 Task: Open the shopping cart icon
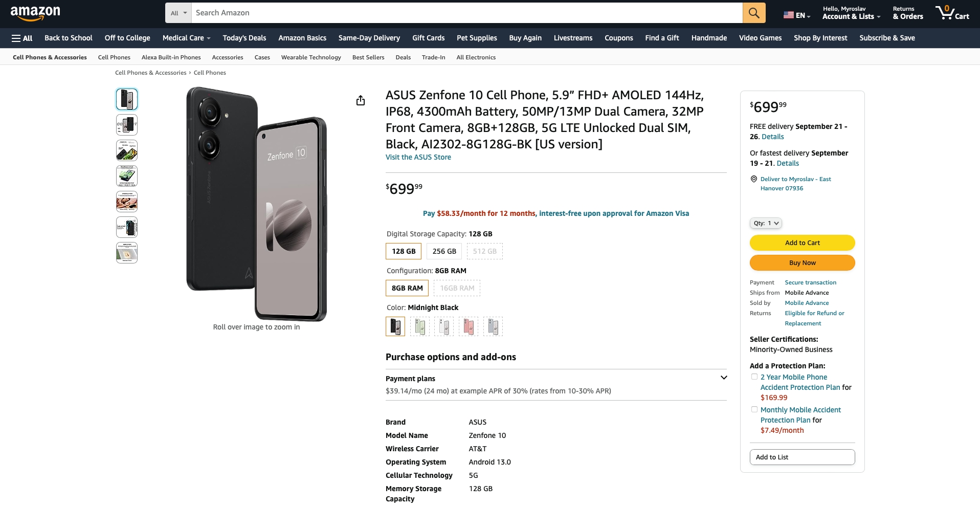(952, 13)
